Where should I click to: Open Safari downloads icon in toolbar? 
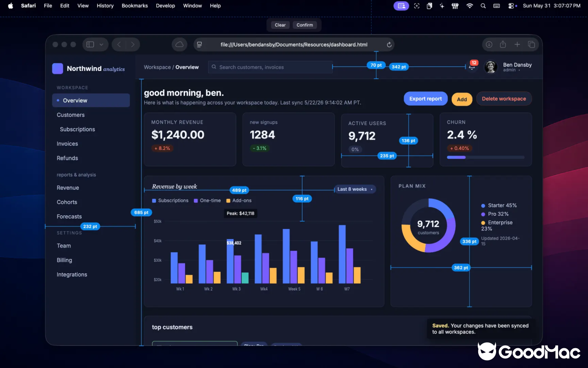[489, 45]
